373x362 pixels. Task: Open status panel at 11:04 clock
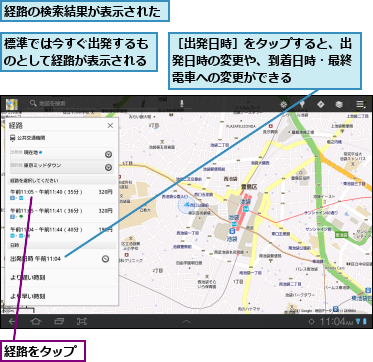[336, 322]
